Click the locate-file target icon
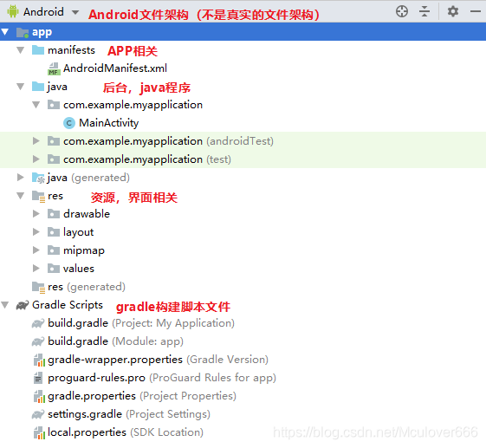 coord(402,11)
